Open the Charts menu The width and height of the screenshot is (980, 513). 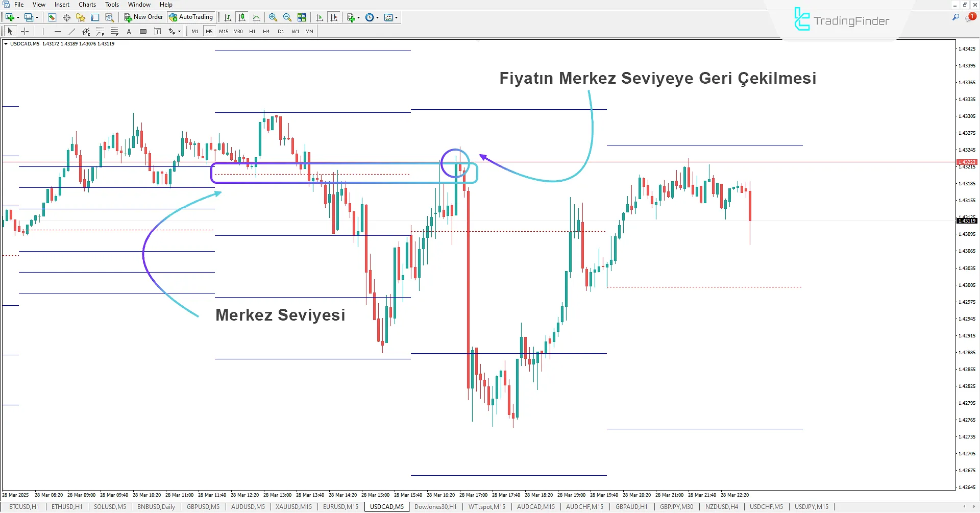click(87, 5)
